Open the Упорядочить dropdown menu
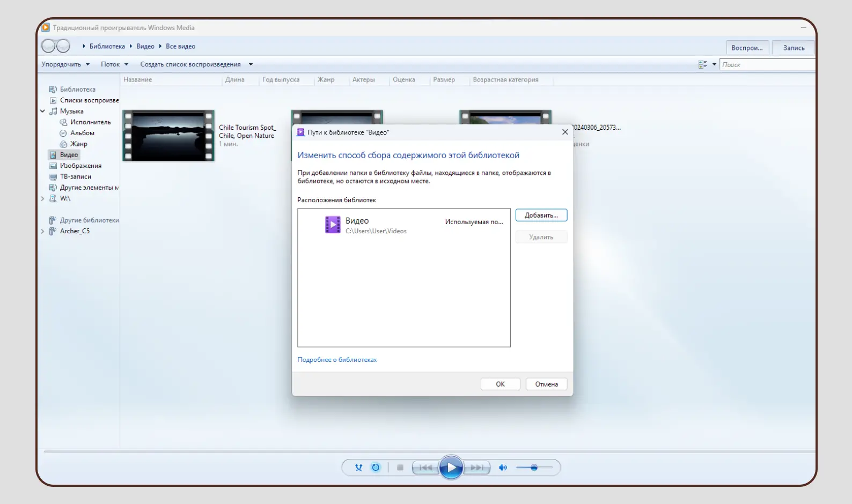This screenshot has width=852, height=504. pyautogui.click(x=65, y=64)
